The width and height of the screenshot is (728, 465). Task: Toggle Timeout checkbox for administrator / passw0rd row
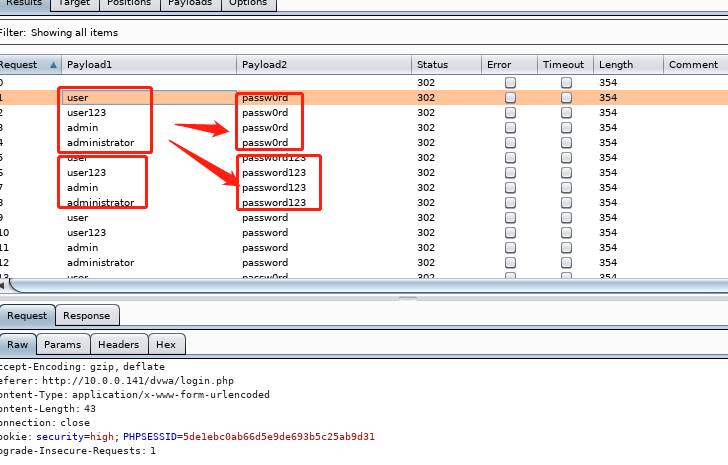tap(566, 142)
